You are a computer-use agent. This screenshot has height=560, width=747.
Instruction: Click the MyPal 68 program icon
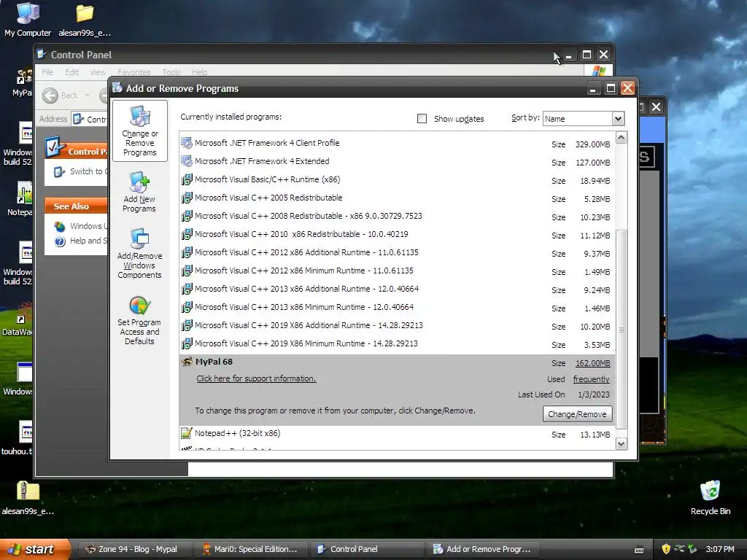[x=187, y=362]
